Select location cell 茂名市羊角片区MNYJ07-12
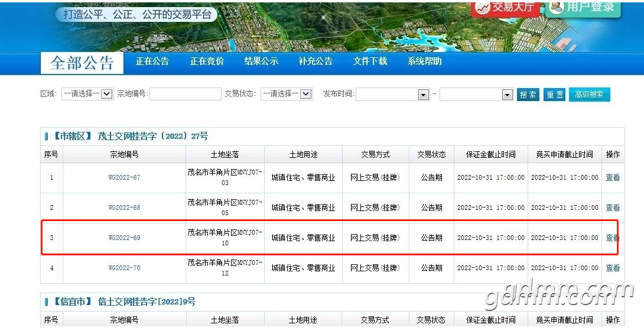The image size is (644, 334). coord(225,268)
